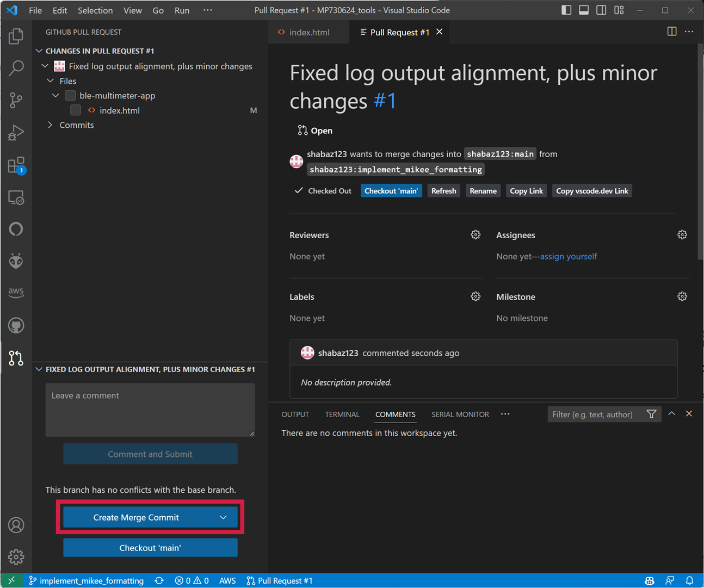Open Manage gear in activity bar
Screen dimensions: 704x588
pos(16,556)
